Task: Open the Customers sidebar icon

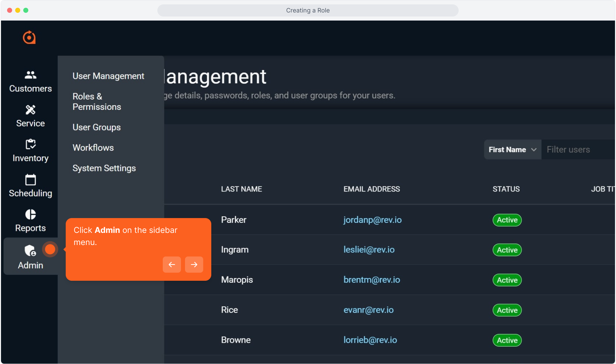Action: 30,75
